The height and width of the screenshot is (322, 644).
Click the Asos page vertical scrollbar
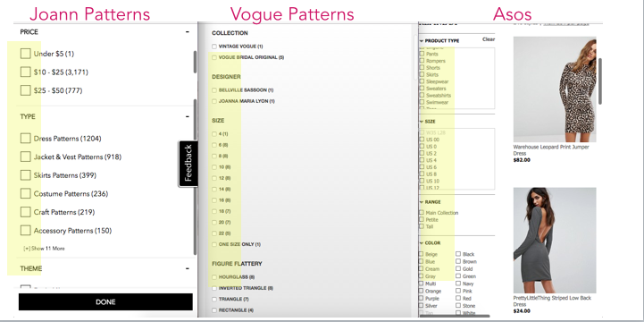600,80
